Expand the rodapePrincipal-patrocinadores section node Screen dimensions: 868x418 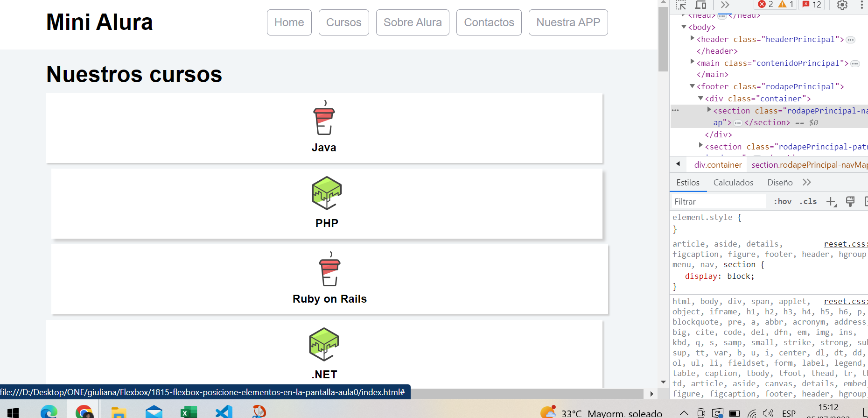[x=701, y=146]
